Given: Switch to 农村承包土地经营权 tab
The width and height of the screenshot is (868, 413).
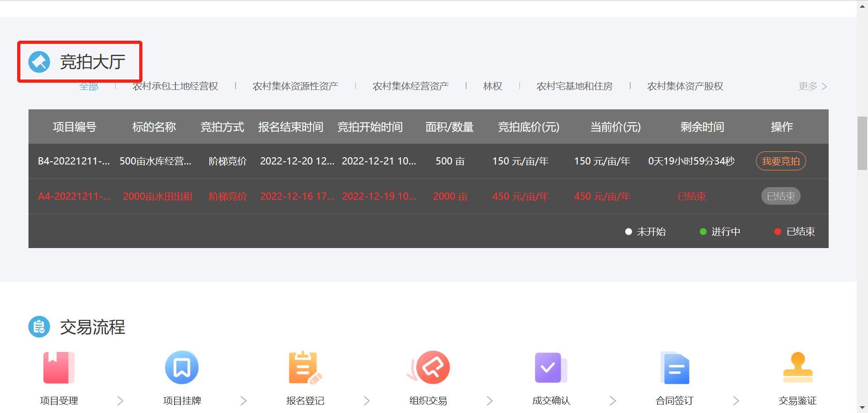Looking at the screenshot, I should 175,86.
